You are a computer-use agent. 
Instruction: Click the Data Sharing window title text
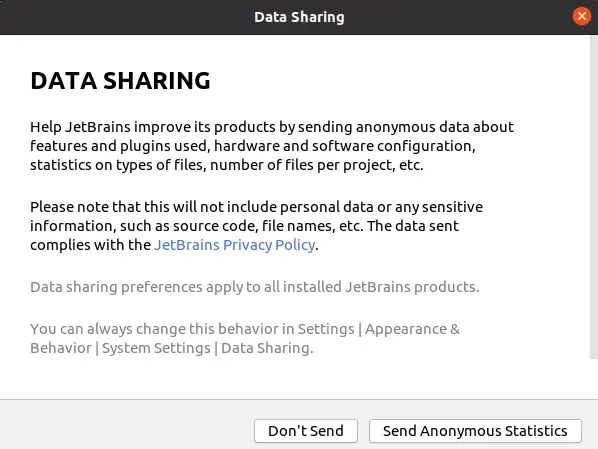(299, 17)
